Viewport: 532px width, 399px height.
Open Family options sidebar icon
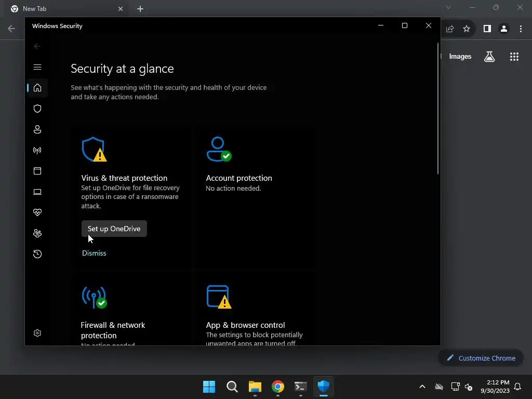click(x=37, y=233)
